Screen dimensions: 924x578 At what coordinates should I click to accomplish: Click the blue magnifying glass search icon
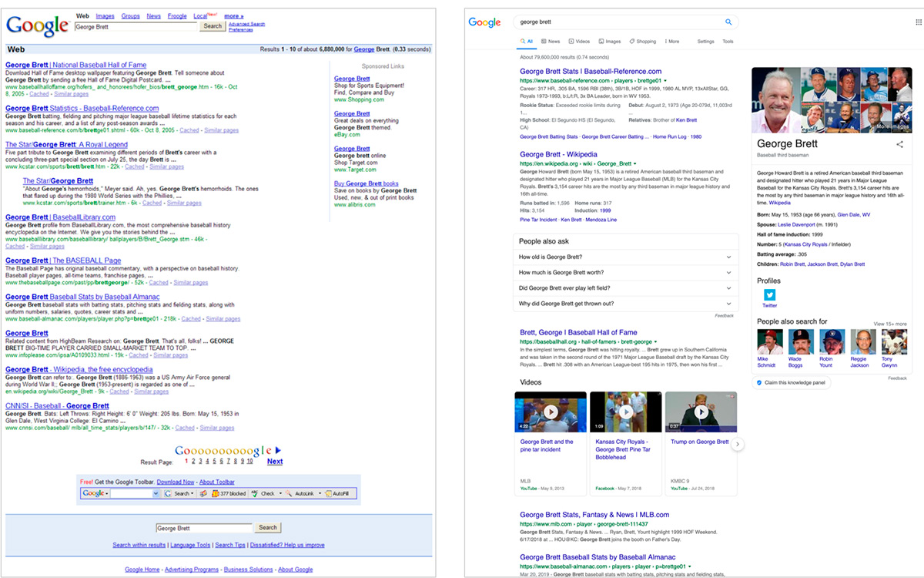728,22
